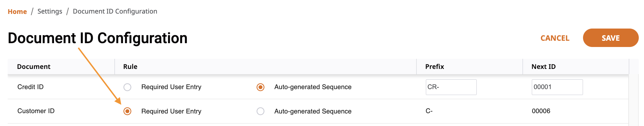Go to Home breadcrumb link
Screen dimensions: 644x126
click(x=17, y=11)
